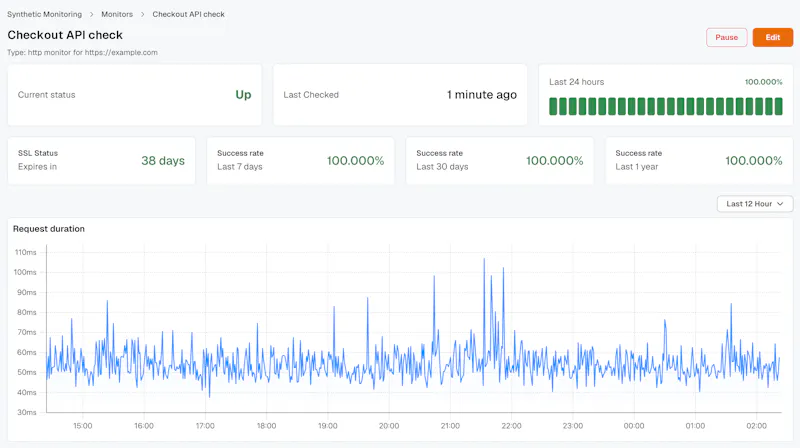Viewport: 800px width, 448px height.
Task: Click the Last 1 year success rate value
Action: click(754, 161)
